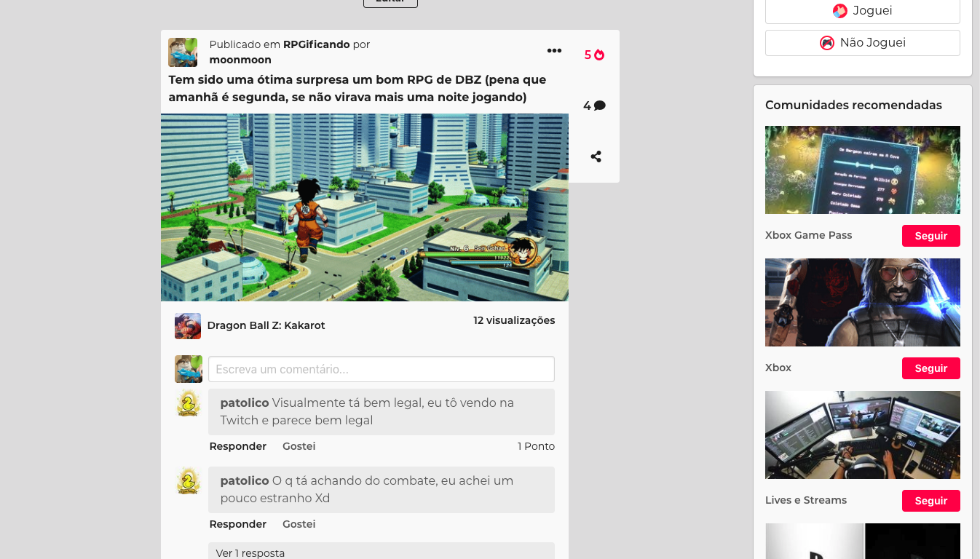Click patolico username in the first comment
The width and height of the screenshot is (980, 559).
point(245,403)
